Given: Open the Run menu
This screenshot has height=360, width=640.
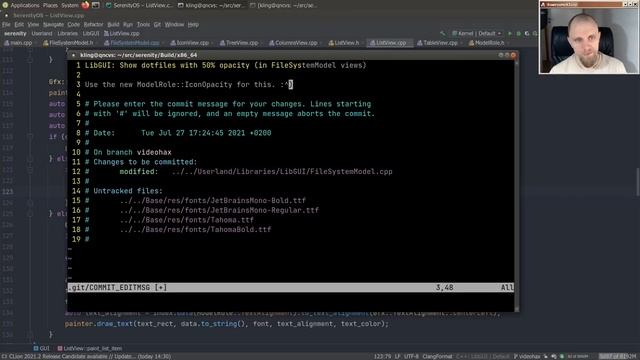Looking at the screenshot, I should tap(128, 24).
